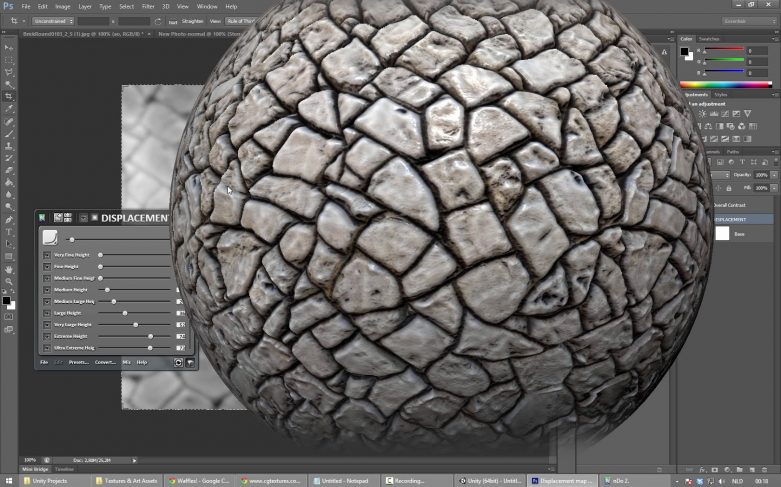Click Help in nDo panel

142,363
